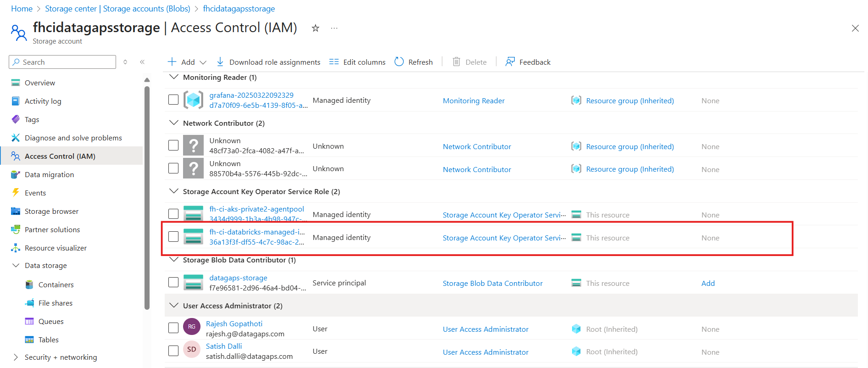Collapse the Data storage sidebar section

pyautogui.click(x=16, y=266)
